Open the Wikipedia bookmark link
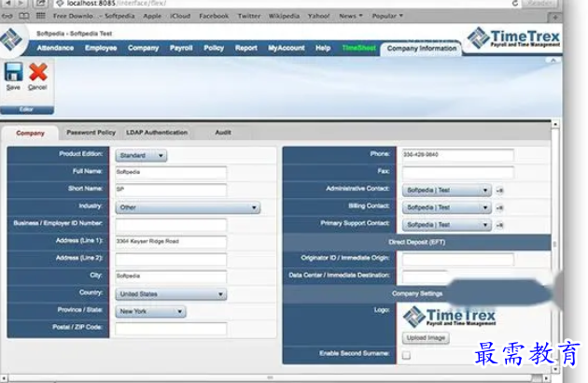 284,16
